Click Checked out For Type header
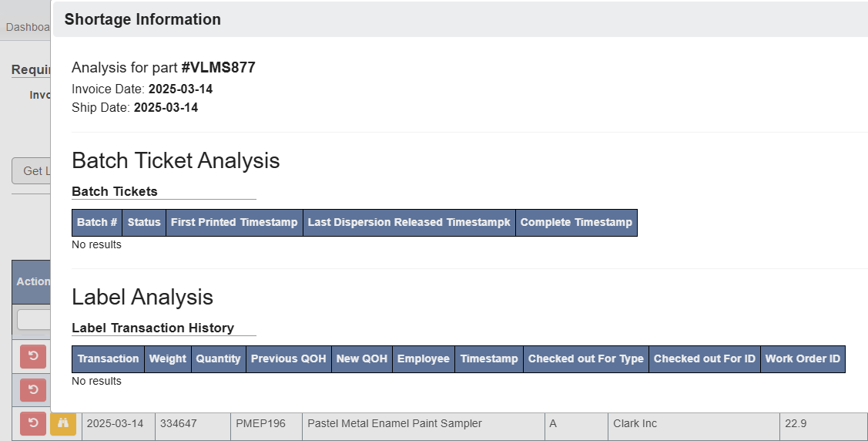This screenshot has width=868, height=441. 586,359
